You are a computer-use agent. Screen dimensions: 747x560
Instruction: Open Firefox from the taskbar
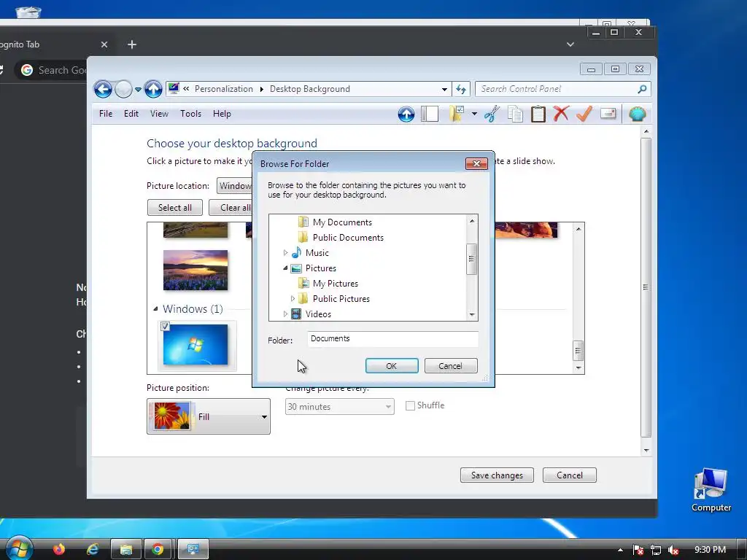59,550
